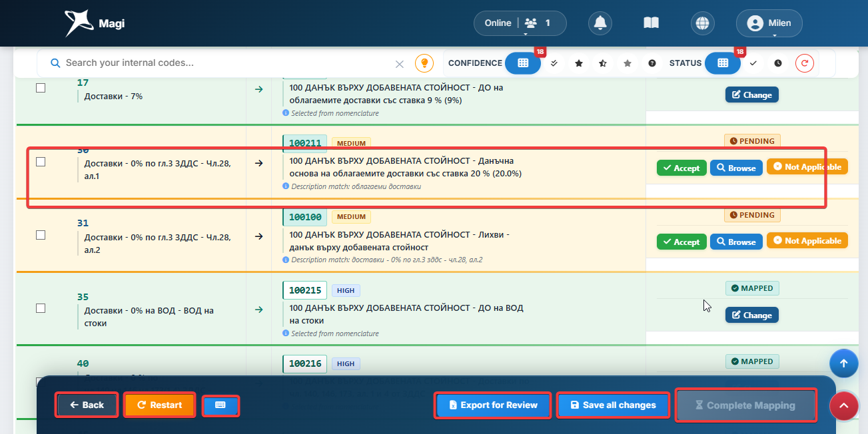The height and width of the screenshot is (434, 868).
Task: Click arrow icon in row 30
Action: point(259,163)
